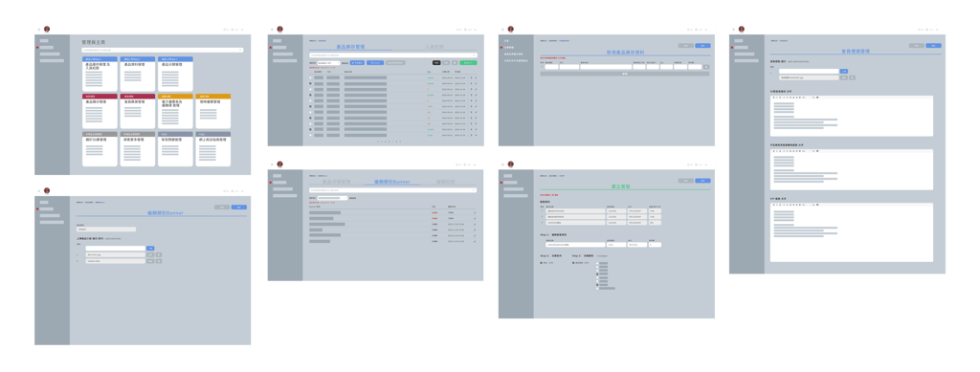Click the dark button in 產品庫存管理 toolbar
This screenshot has height=372, width=980.
click(436, 63)
